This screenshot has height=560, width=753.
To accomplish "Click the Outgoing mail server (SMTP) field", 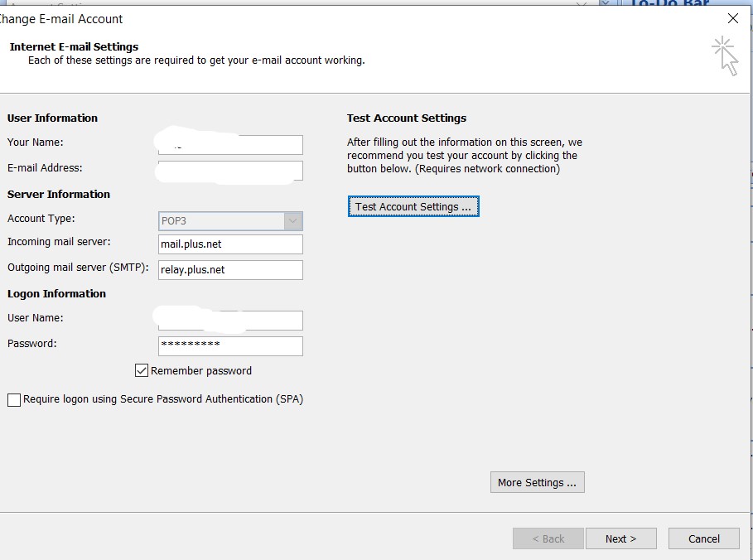I will tap(230, 270).
